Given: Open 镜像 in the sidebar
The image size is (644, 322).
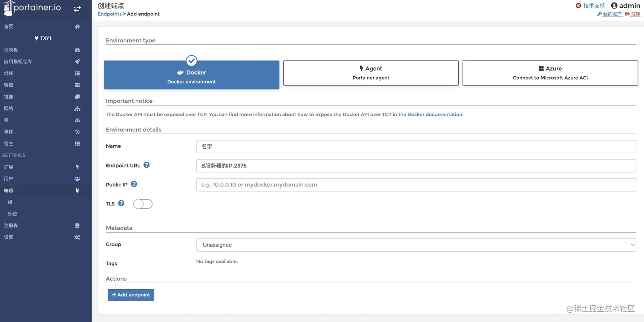Looking at the screenshot, I should 9,97.
